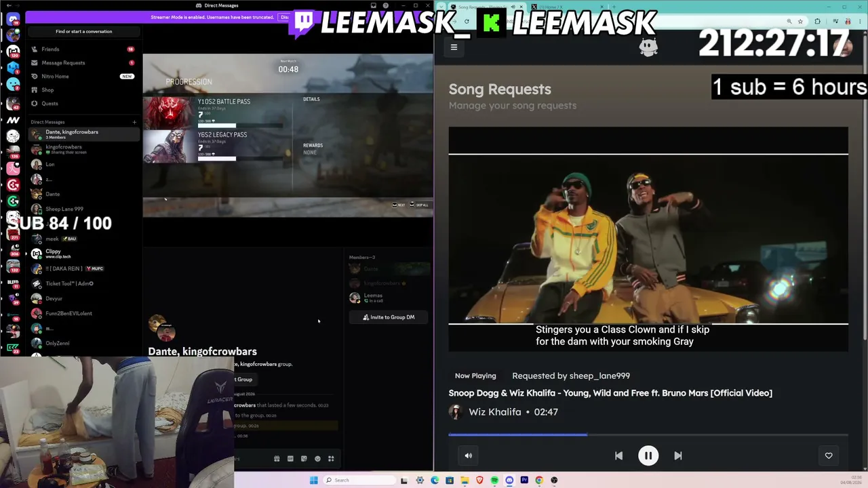Create a new DM with plus icon
Image resolution: width=868 pixels, height=488 pixels.
[x=134, y=122]
